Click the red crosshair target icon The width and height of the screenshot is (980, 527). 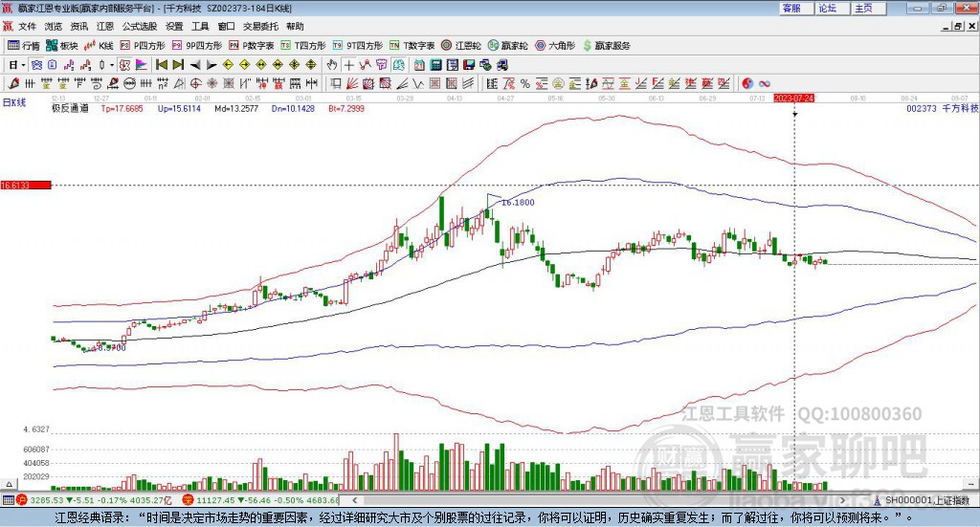point(195,83)
